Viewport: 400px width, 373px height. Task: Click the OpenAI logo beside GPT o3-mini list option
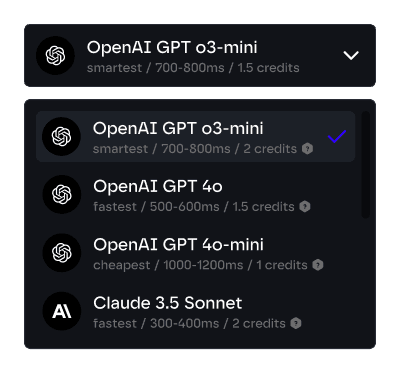coord(61,136)
